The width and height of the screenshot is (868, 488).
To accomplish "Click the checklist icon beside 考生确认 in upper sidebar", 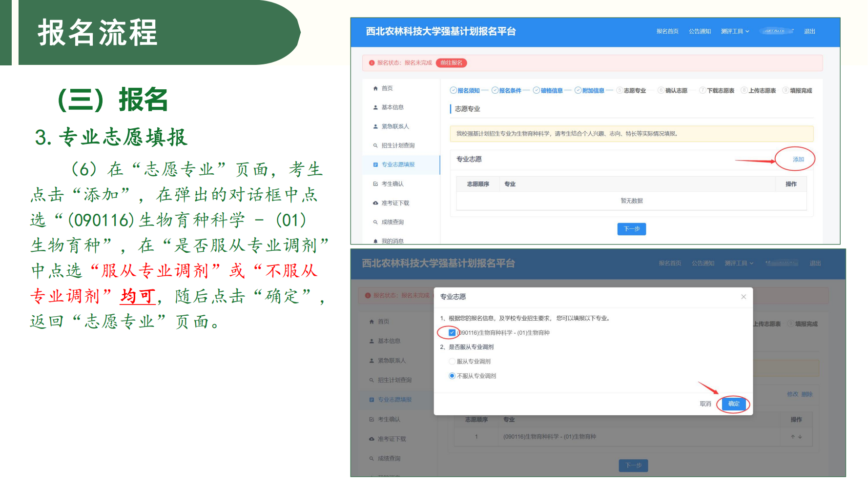I will click(375, 184).
